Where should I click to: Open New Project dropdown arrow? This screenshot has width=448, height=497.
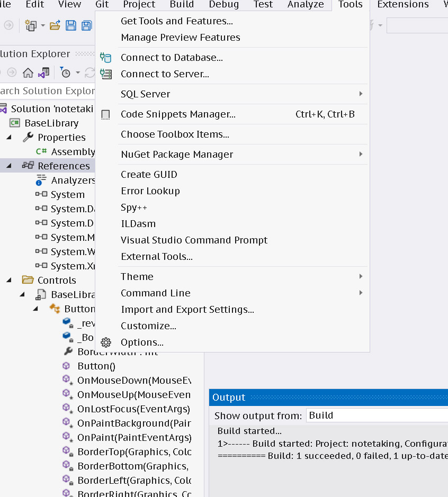tap(43, 25)
